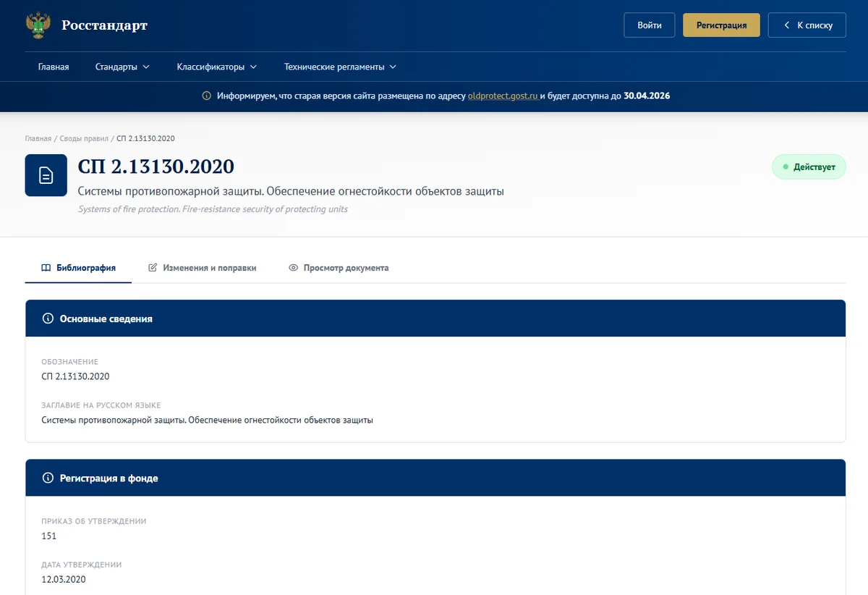Click the Росстандарт coat of arms logo
This screenshot has width=868, height=595.
(38, 25)
